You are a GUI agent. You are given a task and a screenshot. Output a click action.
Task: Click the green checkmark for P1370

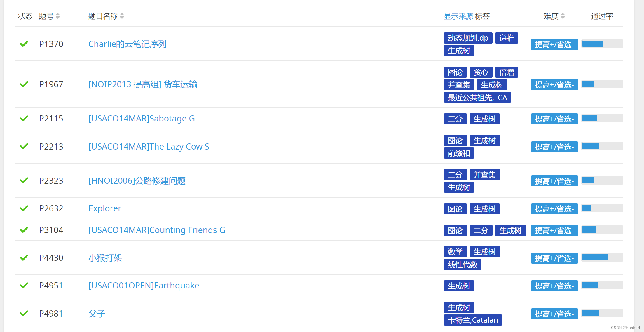tap(24, 44)
